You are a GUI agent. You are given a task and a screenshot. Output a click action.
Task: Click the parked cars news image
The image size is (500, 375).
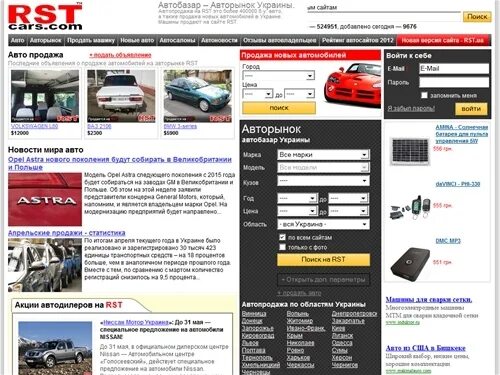(45, 265)
